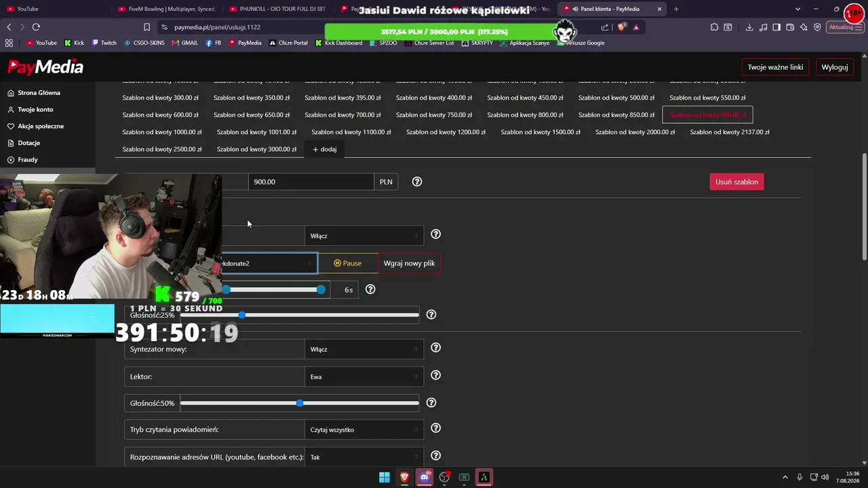The image size is (868, 488).
Task: Open Twoje konto in sidebar
Action: point(35,109)
